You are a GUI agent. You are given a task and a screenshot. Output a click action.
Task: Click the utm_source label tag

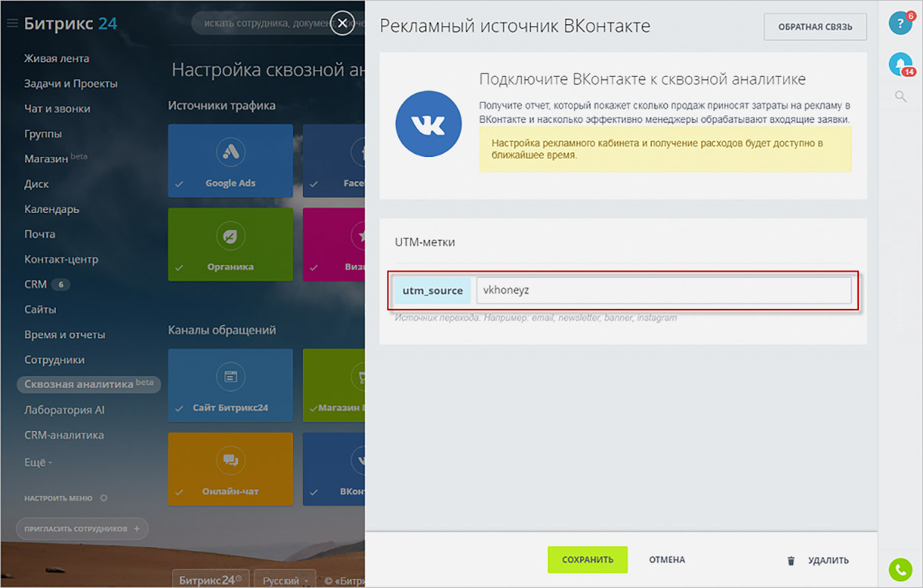pos(432,290)
